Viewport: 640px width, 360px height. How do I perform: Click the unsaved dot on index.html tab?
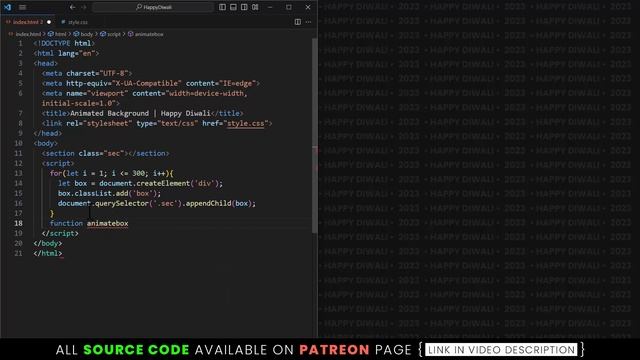[x=49, y=22]
